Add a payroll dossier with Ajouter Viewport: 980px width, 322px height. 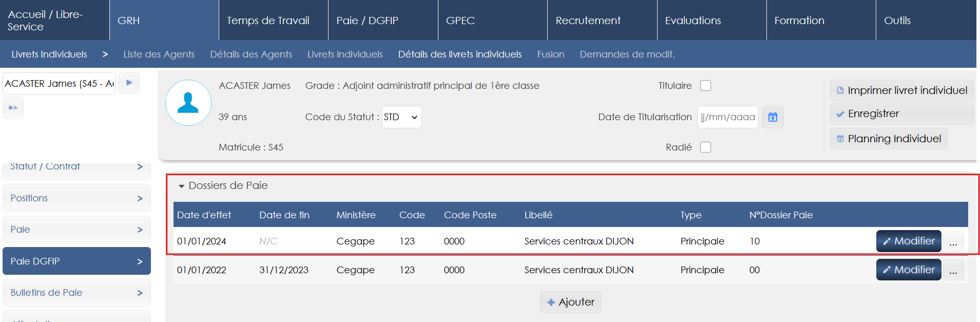tap(570, 302)
